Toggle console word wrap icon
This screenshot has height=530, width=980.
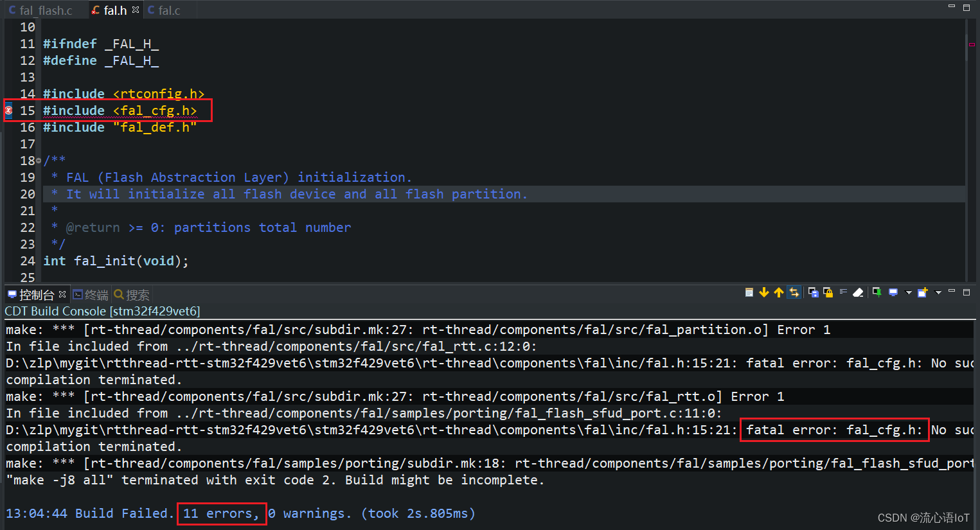pos(843,292)
